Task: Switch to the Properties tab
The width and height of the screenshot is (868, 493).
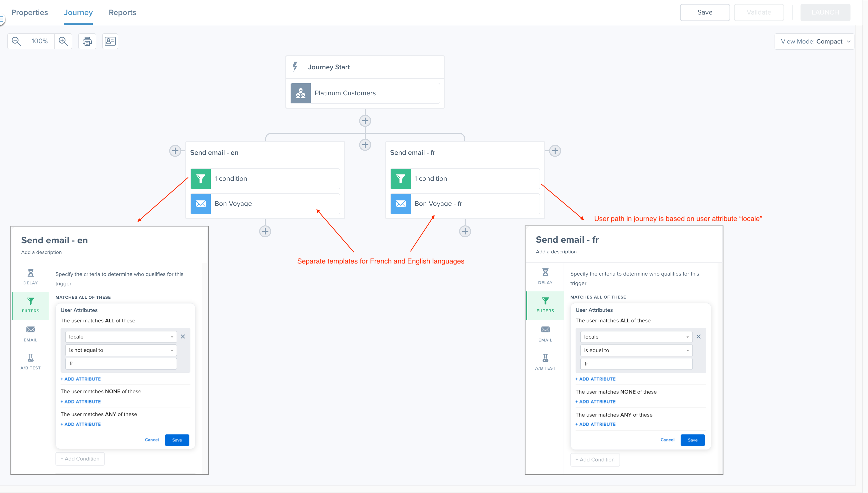Action: coord(29,13)
